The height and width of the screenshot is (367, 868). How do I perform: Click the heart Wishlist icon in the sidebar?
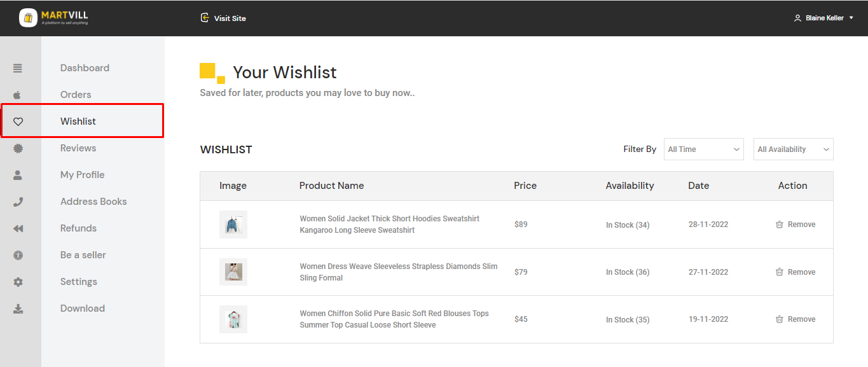(x=18, y=121)
